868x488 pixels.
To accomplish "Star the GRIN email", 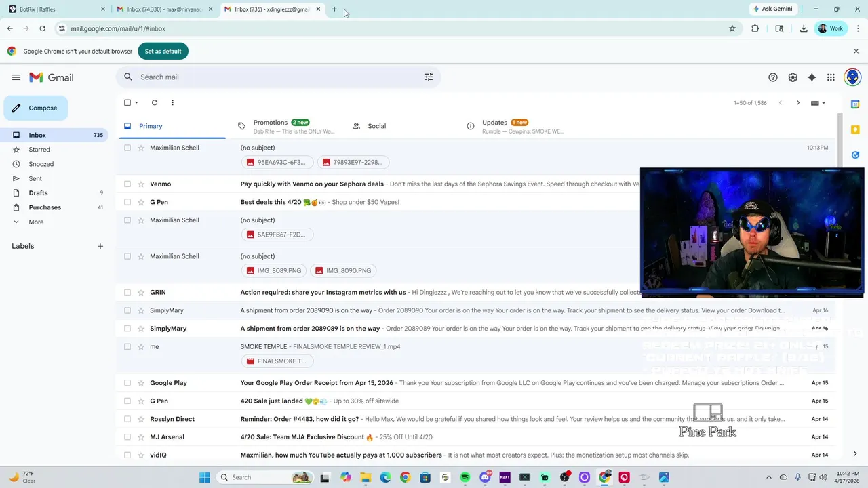I will (x=141, y=293).
